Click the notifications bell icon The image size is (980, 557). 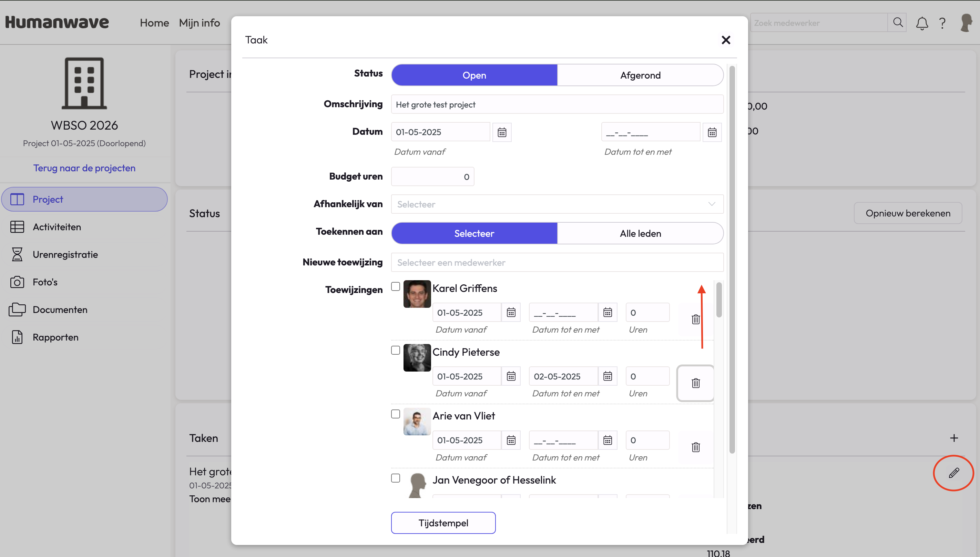[x=921, y=23]
